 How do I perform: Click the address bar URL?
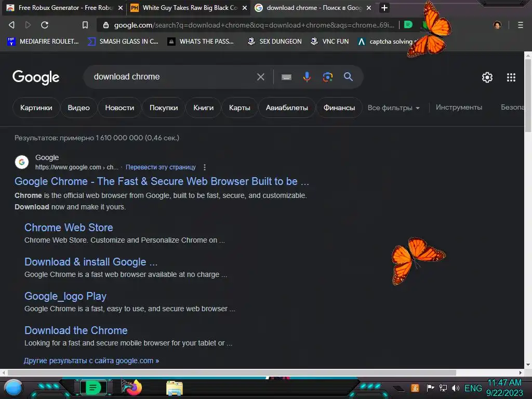254,25
